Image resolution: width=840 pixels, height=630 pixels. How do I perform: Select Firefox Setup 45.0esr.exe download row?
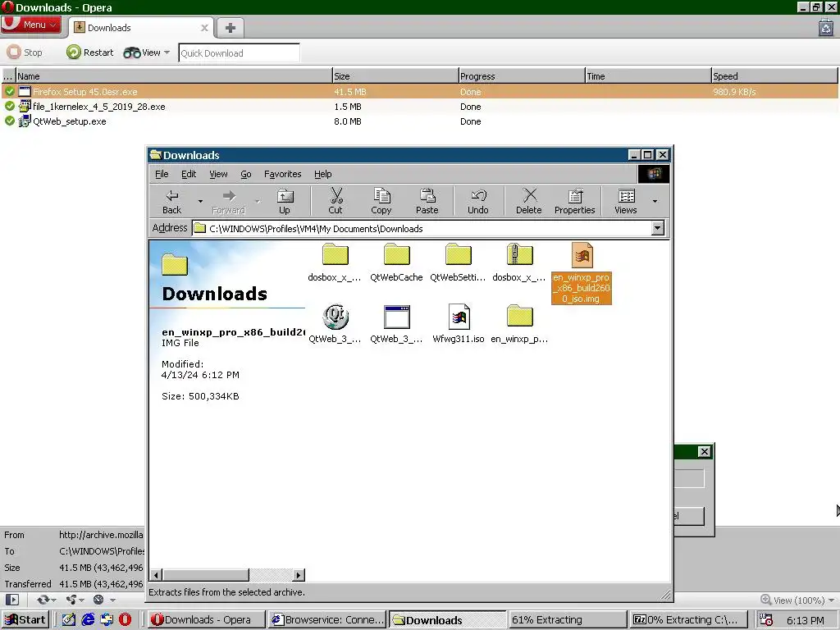coord(420,92)
